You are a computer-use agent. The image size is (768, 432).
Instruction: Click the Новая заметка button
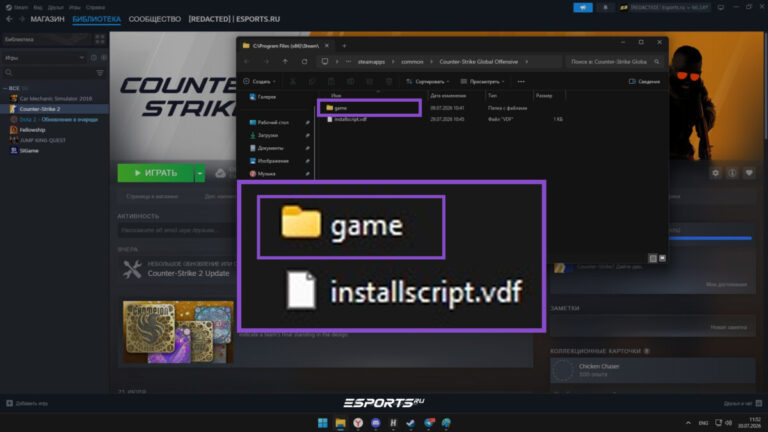(728, 327)
